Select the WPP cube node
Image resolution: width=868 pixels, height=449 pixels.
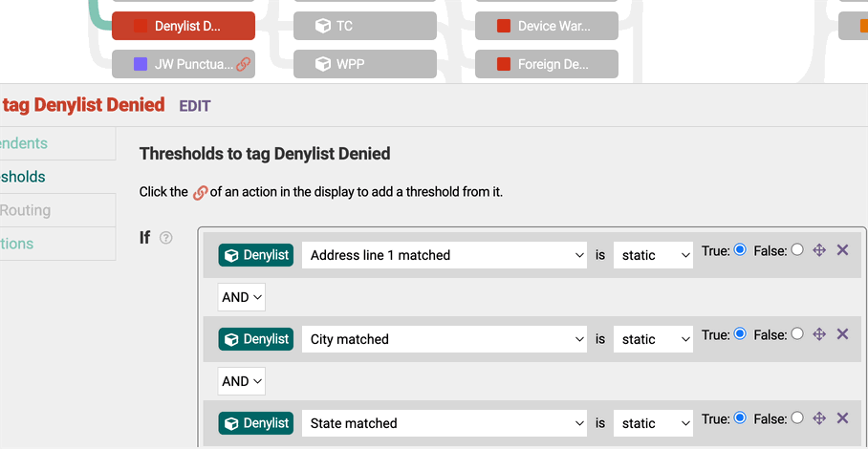point(365,64)
